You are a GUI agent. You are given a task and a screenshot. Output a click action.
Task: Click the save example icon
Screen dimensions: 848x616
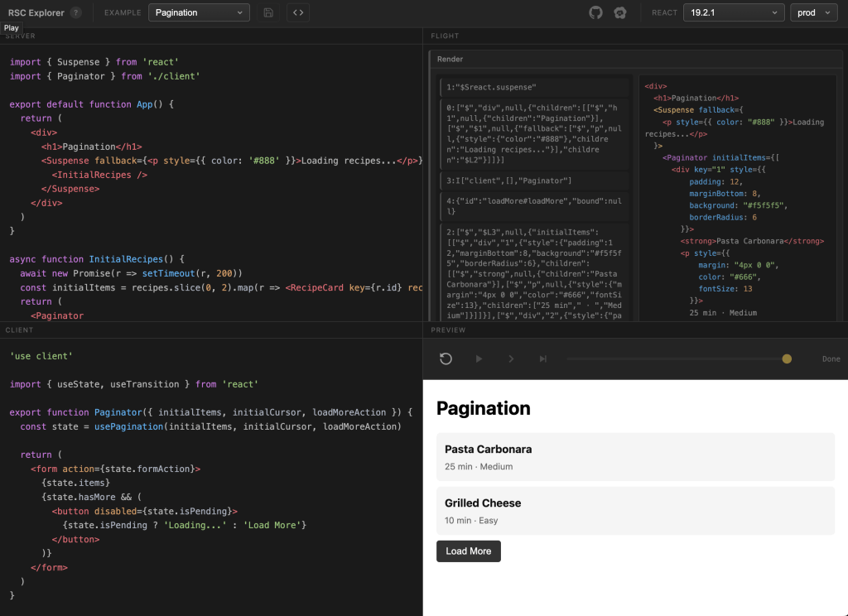point(267,12)
